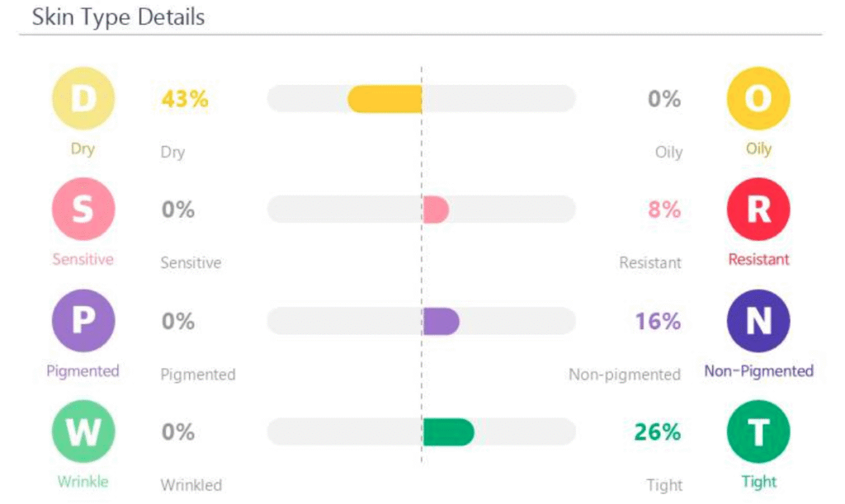Click the green W Wrinkle icon

coord(83,432)
